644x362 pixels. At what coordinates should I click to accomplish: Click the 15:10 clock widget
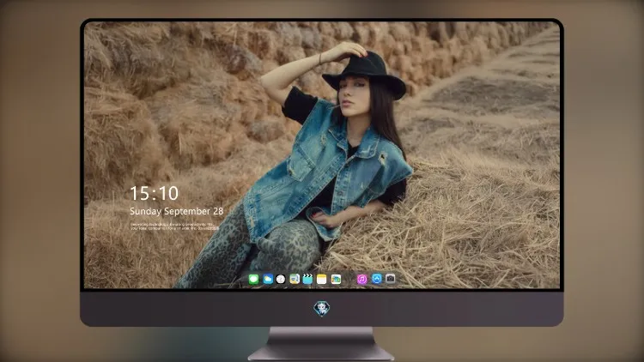(154, 193)
